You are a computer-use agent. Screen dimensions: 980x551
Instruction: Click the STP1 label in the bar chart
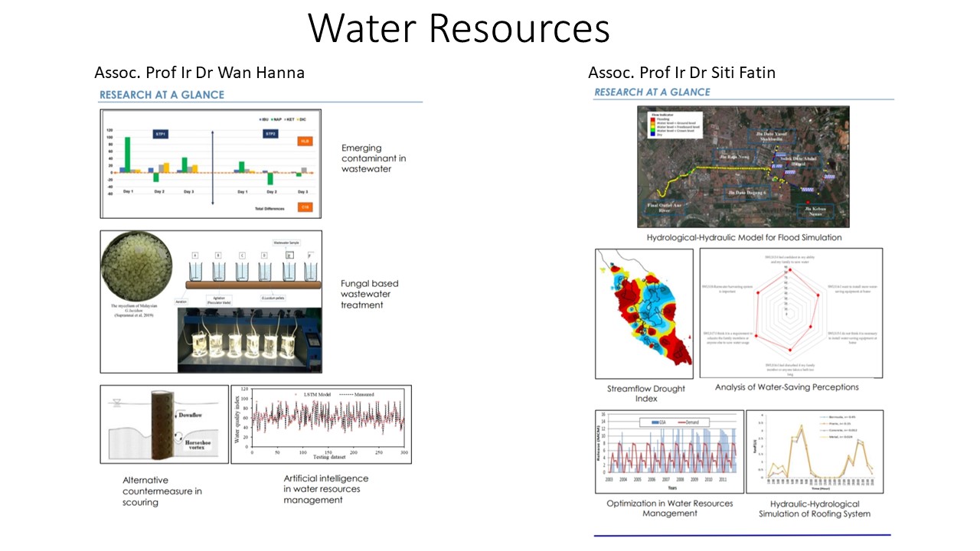160,133
